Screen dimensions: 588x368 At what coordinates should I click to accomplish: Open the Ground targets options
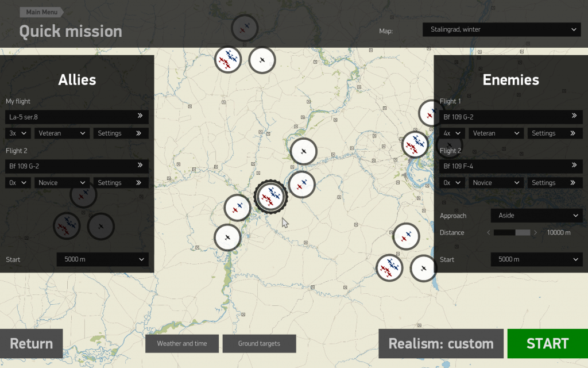click(259, 343)
